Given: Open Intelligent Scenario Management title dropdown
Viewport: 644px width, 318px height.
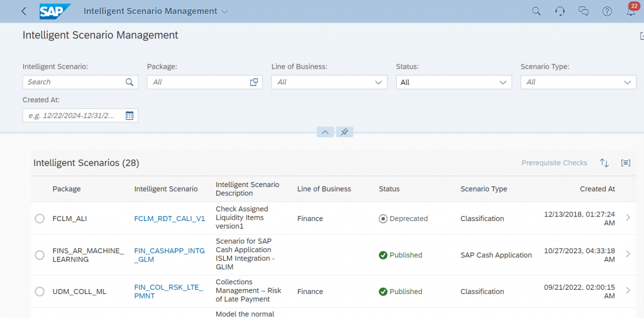Looking at the screenshot, I should pos(225,11).
